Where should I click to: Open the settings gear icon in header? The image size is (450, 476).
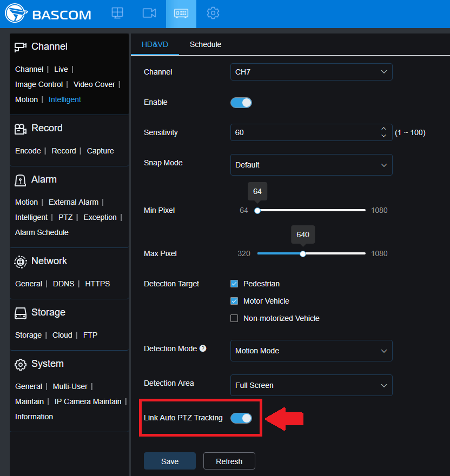click(x=213, y=13)
